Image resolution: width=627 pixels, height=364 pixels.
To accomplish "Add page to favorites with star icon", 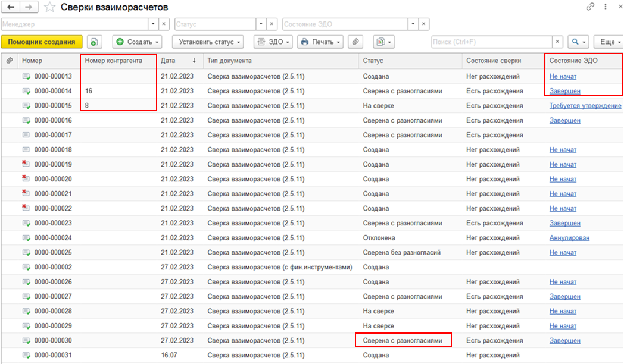I will (x=51, y=8).
